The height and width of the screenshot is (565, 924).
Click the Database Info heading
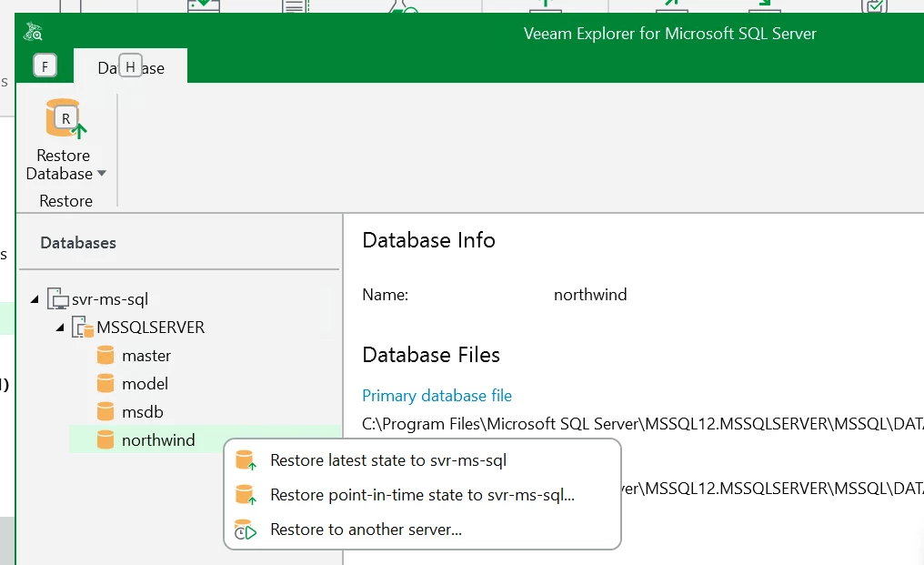pyautogui.click(x=428, y=240)
